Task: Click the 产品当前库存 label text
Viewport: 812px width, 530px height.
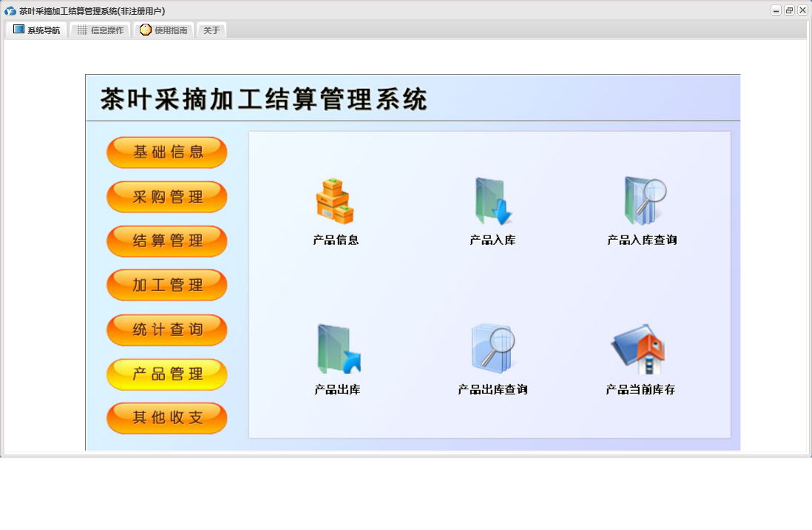Action: pyautogui.click(x=640, y=389)
